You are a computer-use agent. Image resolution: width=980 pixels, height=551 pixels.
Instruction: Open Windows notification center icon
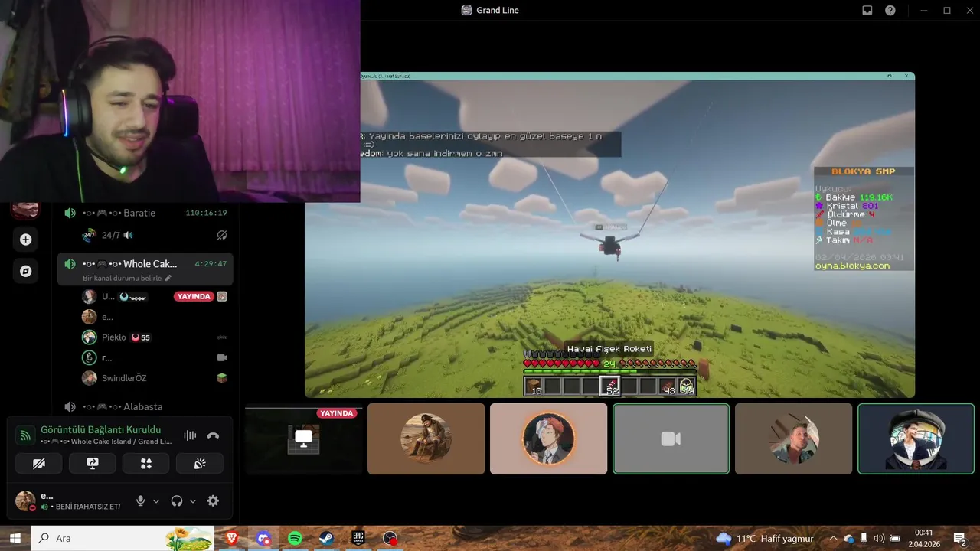[x=959, y=539]
